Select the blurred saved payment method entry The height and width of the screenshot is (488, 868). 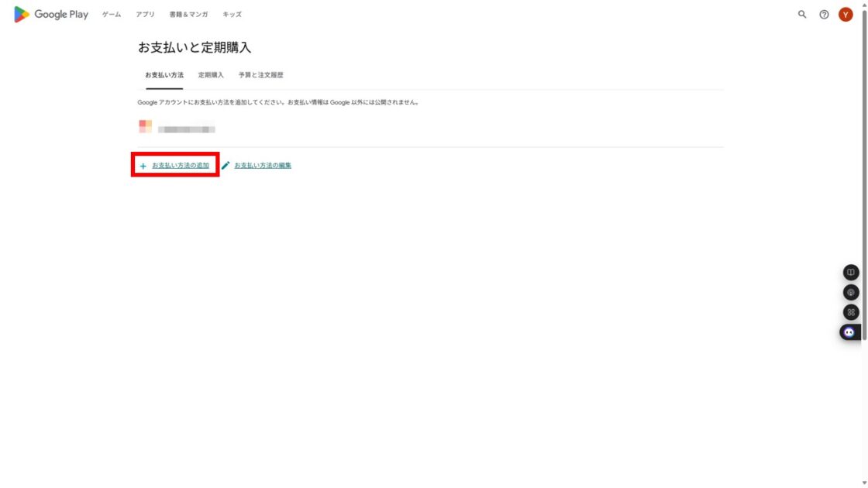[177, 127]
